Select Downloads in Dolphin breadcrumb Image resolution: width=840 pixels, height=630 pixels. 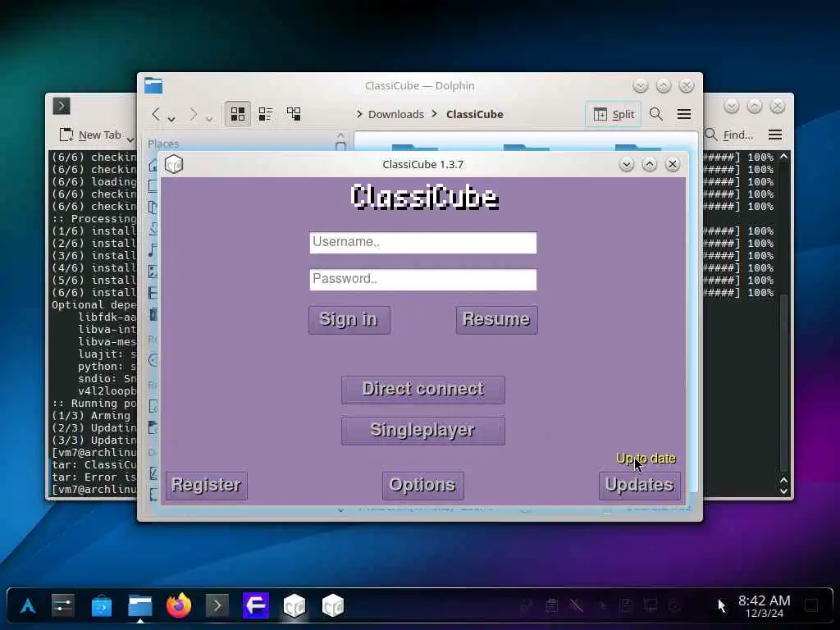point(396,114)
